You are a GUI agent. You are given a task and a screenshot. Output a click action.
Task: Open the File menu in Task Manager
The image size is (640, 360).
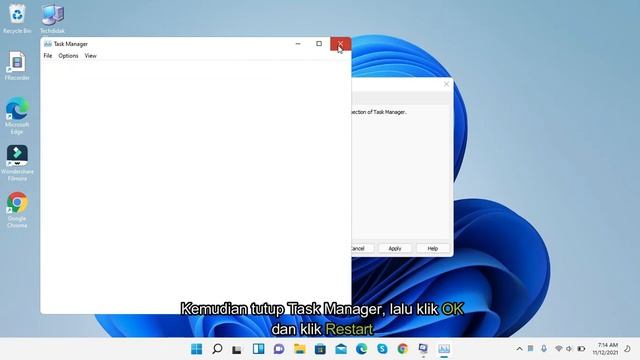pyautogui.click(x=48, y=56)
